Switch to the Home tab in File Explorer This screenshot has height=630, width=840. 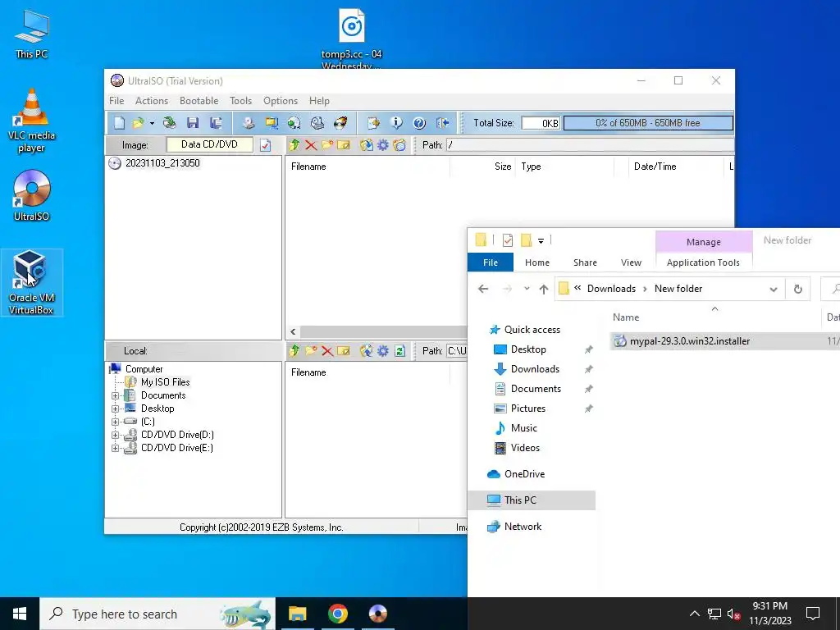[x=536, y=262]
